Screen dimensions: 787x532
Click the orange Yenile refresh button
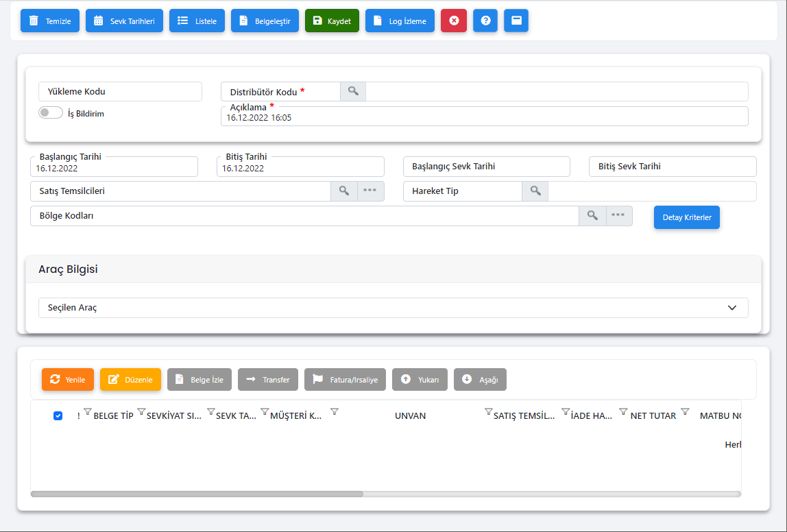click(67, 380)
